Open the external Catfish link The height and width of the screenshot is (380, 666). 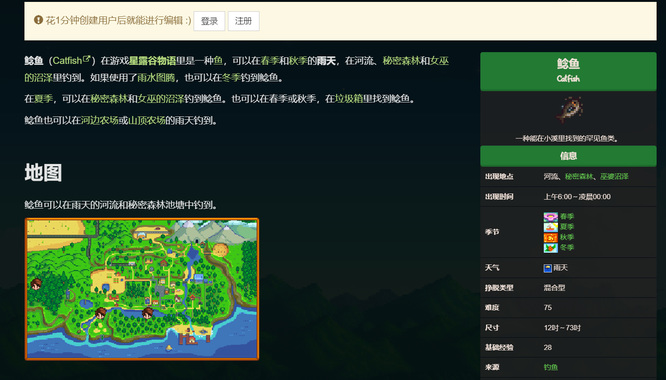71,61
